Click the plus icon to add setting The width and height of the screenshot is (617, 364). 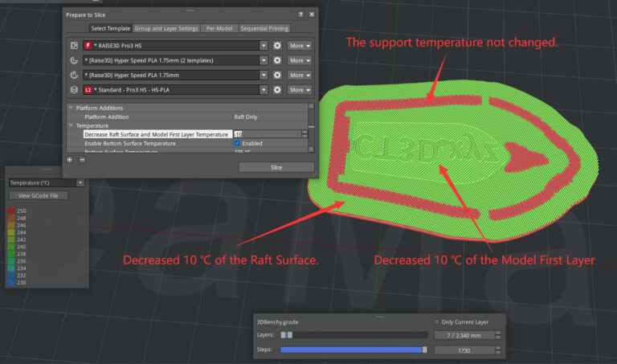[70, 160]
